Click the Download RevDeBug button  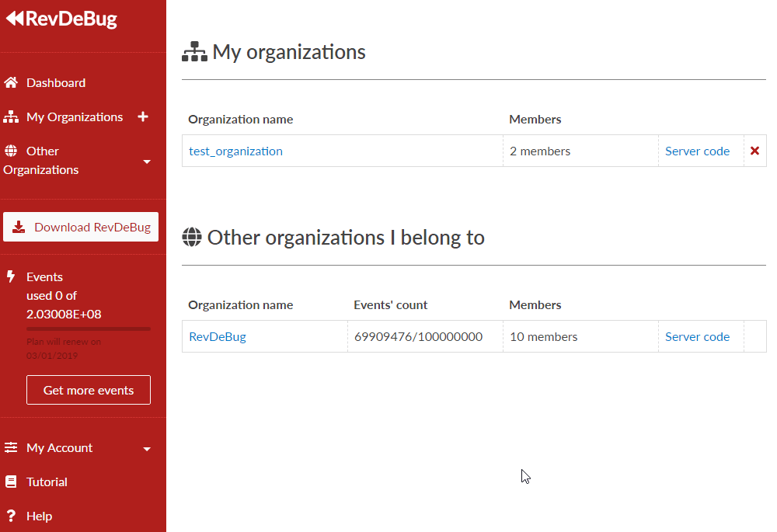[x=81, y=227]
